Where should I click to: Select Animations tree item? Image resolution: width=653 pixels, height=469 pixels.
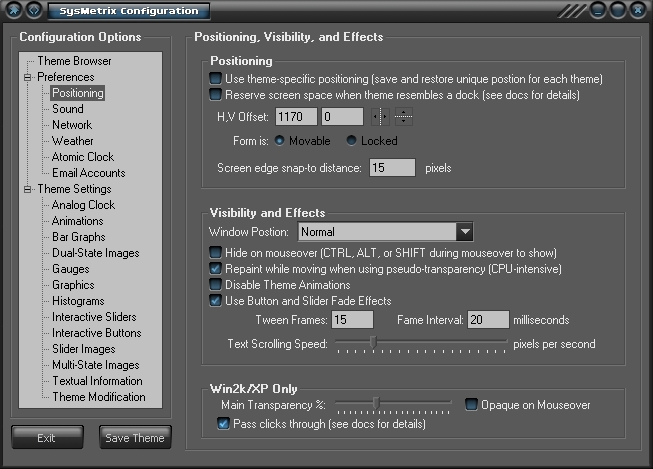[77, 221]
